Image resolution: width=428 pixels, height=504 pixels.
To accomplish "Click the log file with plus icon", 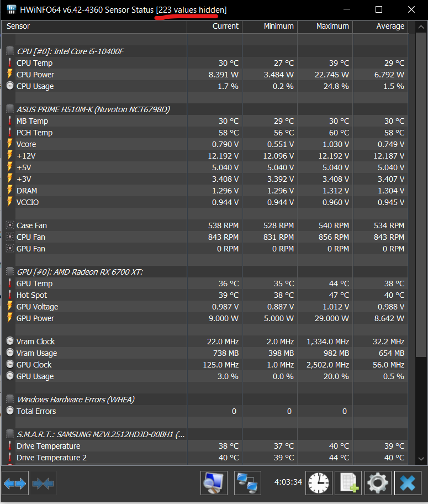I will tap(348, 483).
